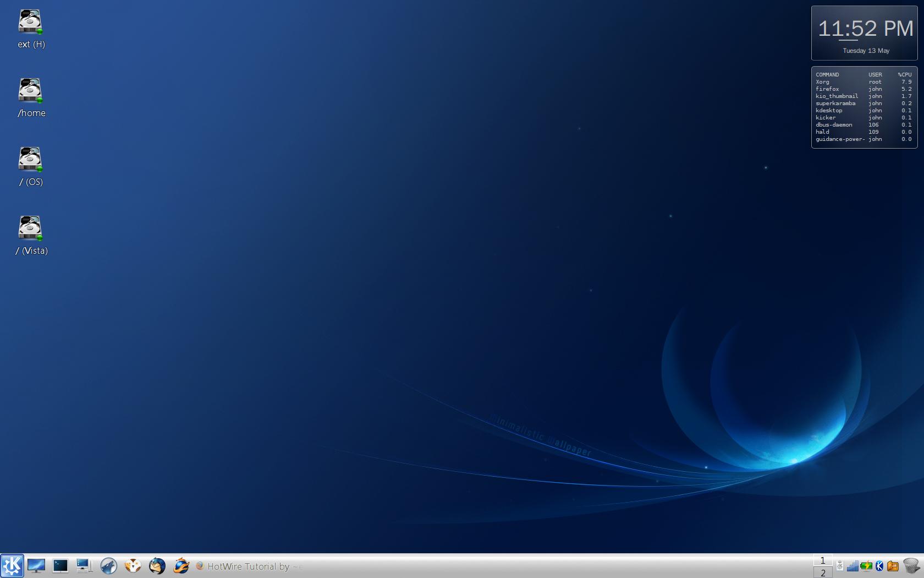Screen dimensions: 924x578
Task: Click the Klipper clipboard tray icon
Action: (840, 566)
